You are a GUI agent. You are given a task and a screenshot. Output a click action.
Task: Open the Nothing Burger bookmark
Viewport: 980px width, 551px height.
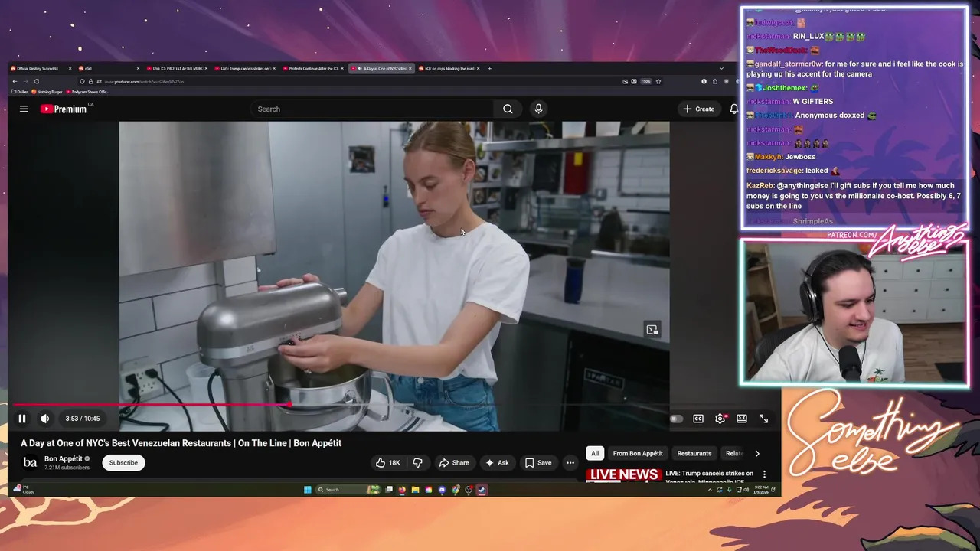pos(47,92)
